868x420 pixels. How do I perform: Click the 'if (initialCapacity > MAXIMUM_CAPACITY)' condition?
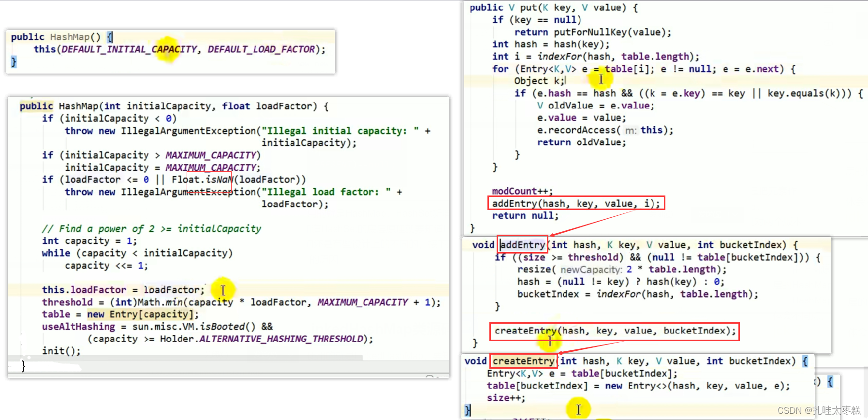pos(151,155)
